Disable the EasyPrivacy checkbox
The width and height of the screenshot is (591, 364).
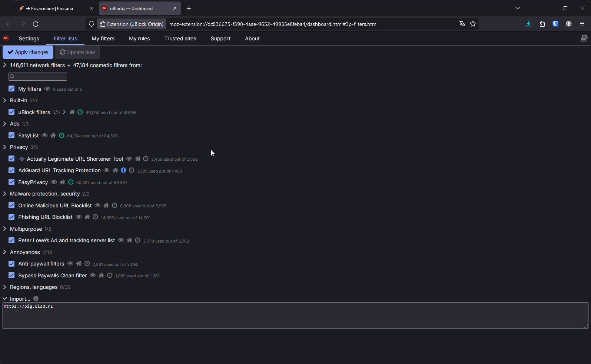click(x=11, y=182)
